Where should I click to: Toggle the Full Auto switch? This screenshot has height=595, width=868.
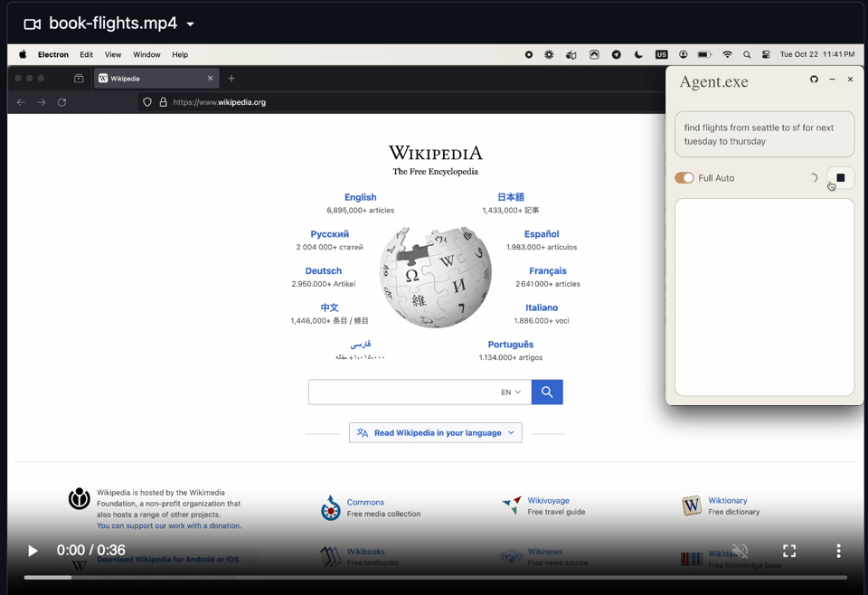[x=684, y=178]
